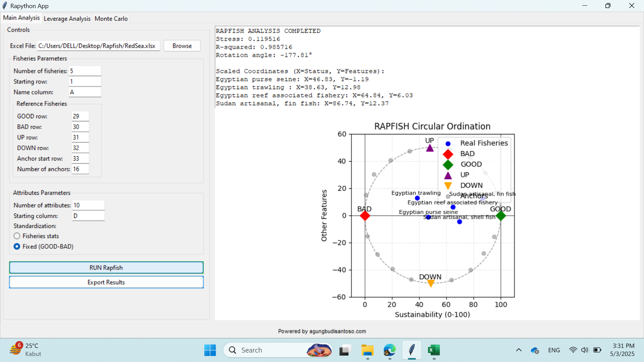Click the Egyptian trawling data point
Image resolution: width=644 pixels, height=362 pixels.
tap(417, 198)
